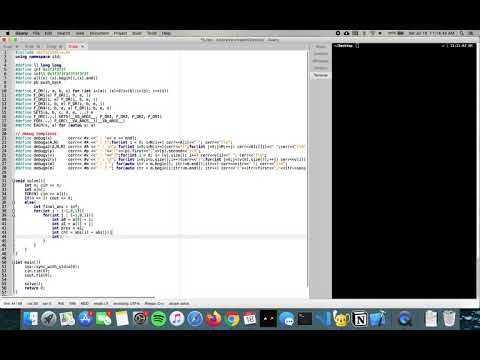Image resolution: width=480 pixels, height=360 pixels.
Task: Open the Tools menu
Action: (x=152, y=33)
